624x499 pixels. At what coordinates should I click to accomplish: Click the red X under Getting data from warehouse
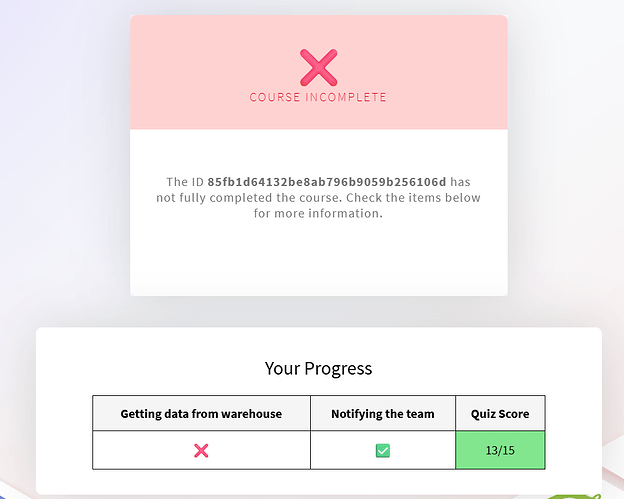[x=201, y=450]
